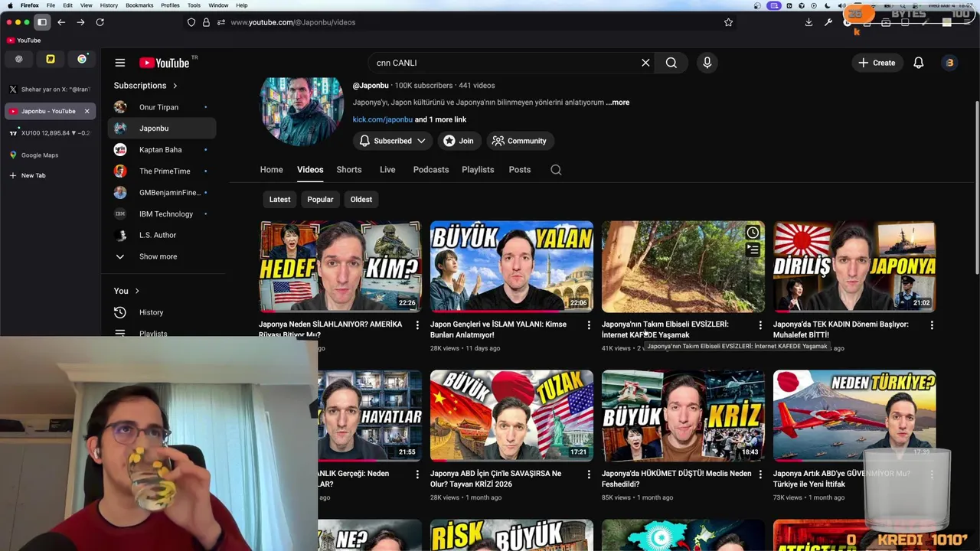
Task: Expand the You section chevron
Action: click(137, 291)
